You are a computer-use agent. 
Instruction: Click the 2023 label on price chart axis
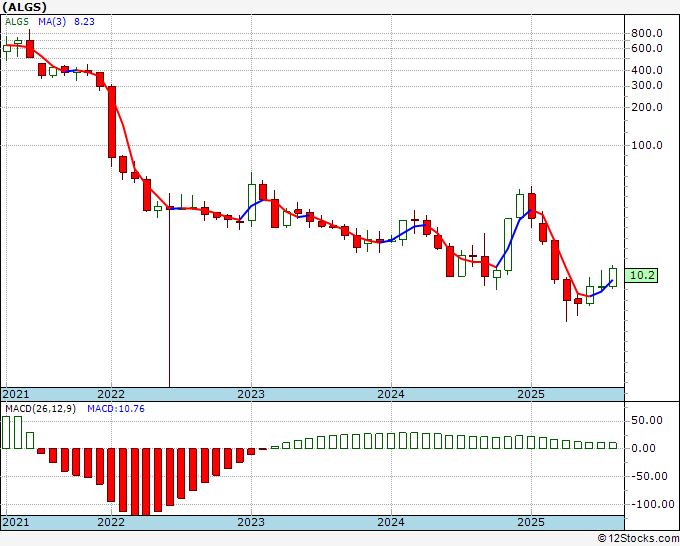[251, 394]
